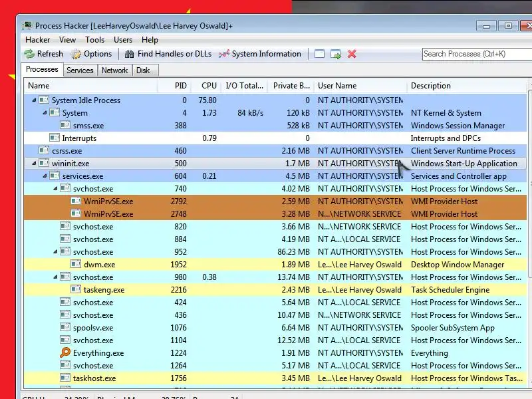Screen dimensions: 532x399
Task: Open System Information graph icon
Action: (x=224, y=54)
